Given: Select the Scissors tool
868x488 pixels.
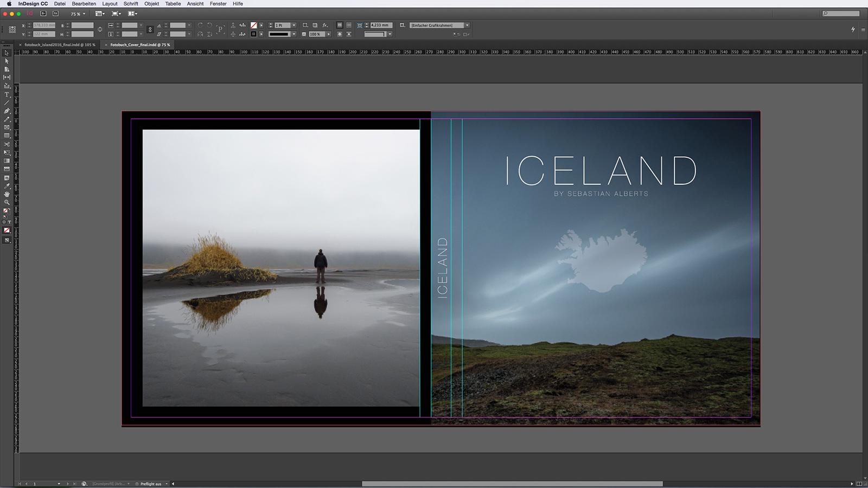Looking at the screenshot, I should pos(7,144).
